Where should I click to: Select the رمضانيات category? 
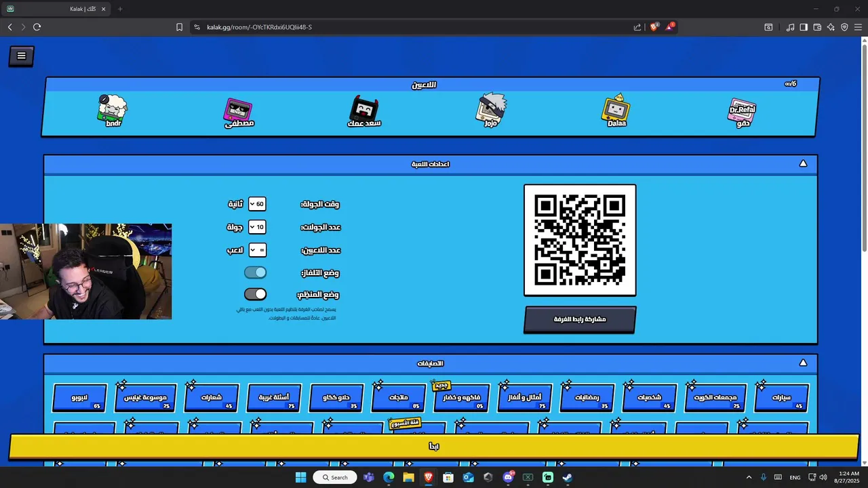pyautogui.click(x=587, y=398)
